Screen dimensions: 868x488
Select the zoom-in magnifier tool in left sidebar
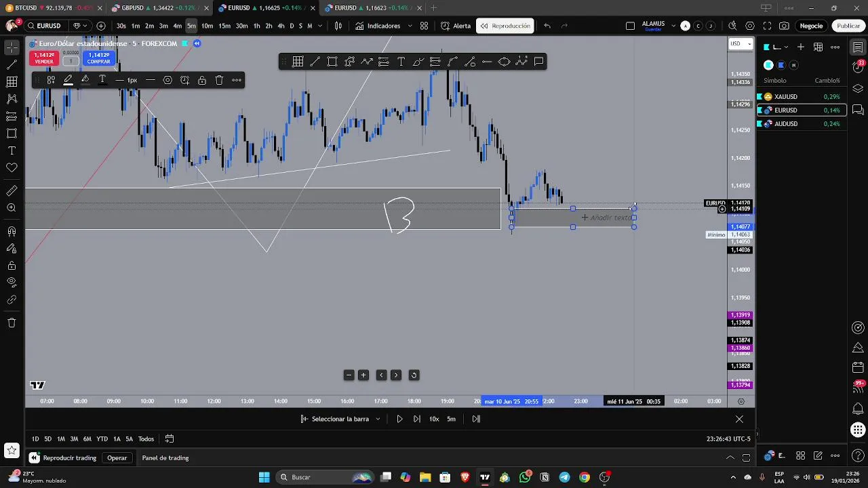click(x=12, y=208)
